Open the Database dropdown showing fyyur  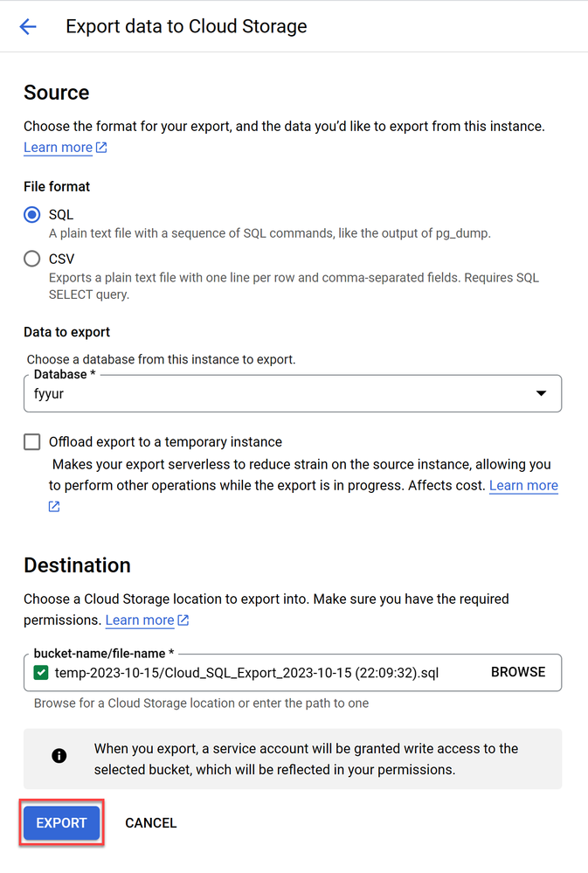pyautogui.click(x=293, y=393)
